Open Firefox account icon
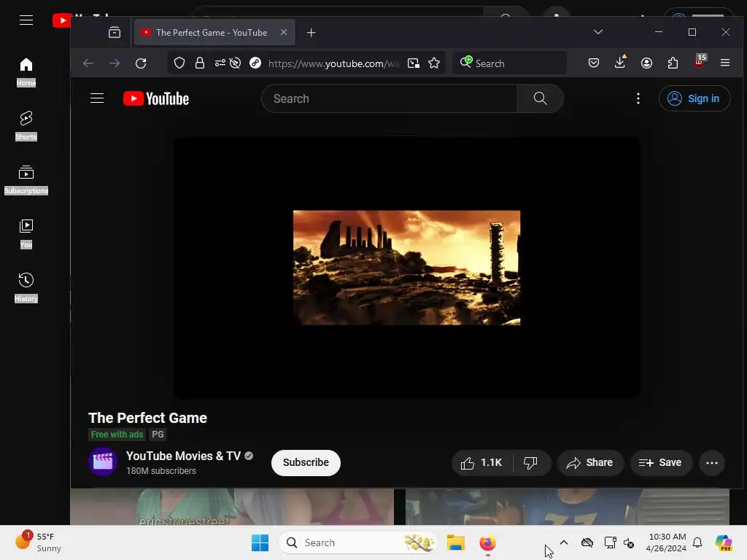 (x=646, y=63)
